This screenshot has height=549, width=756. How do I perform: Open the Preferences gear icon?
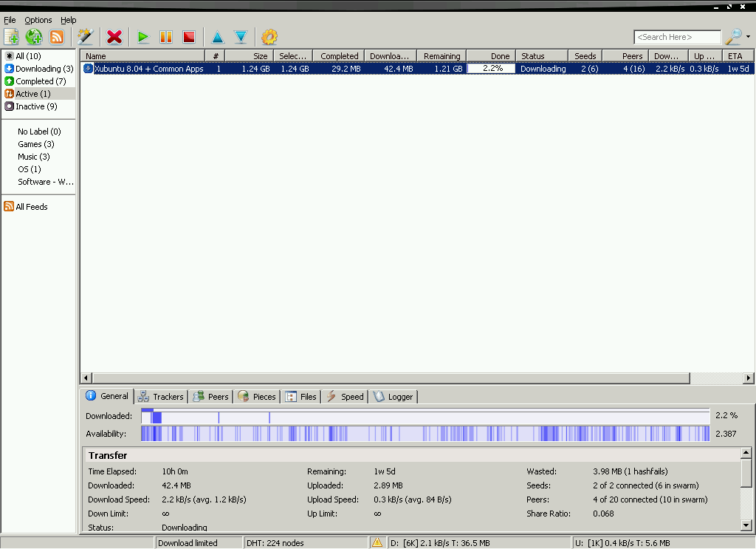pyautogui.click(x=269, y=37)
